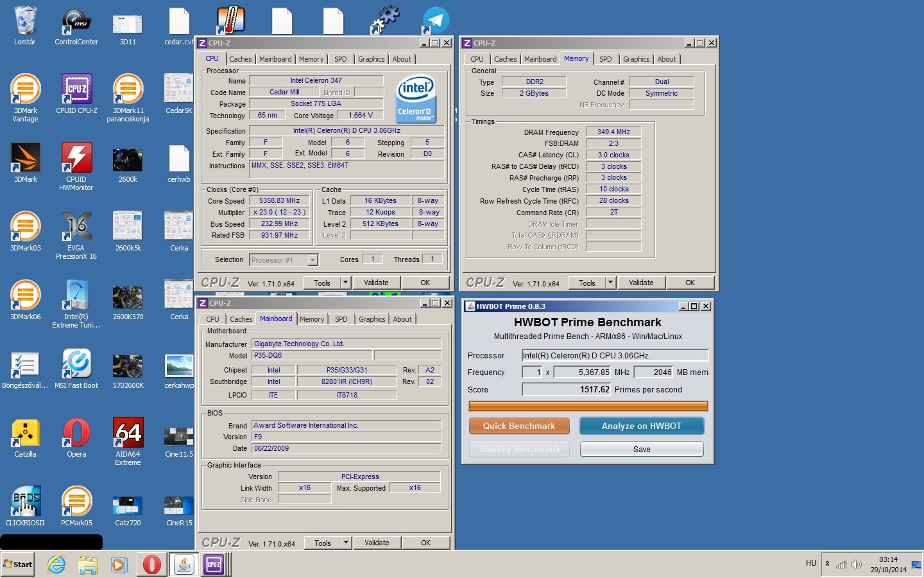Open Mainboard tab in the top-left CPU-Z window

[275, 59]
